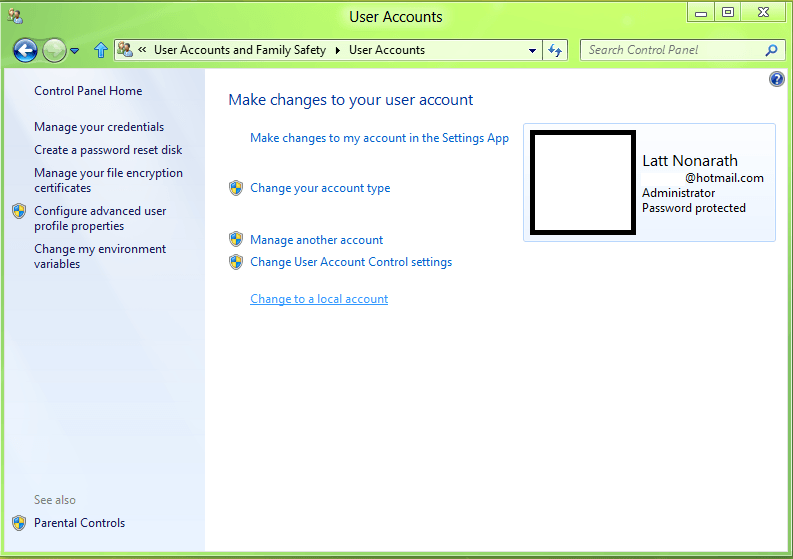
Task: Click the Back navigation arrow button
Action: point(25,50)
